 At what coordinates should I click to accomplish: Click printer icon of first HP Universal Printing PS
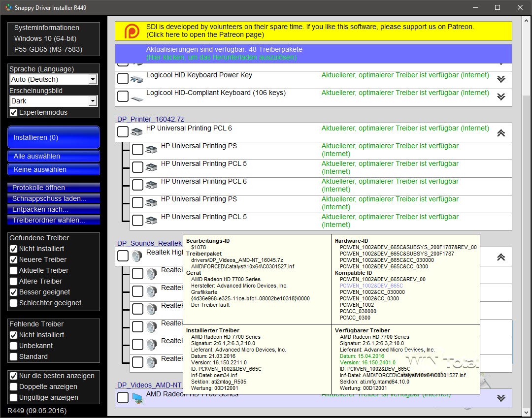pos(152,150)
